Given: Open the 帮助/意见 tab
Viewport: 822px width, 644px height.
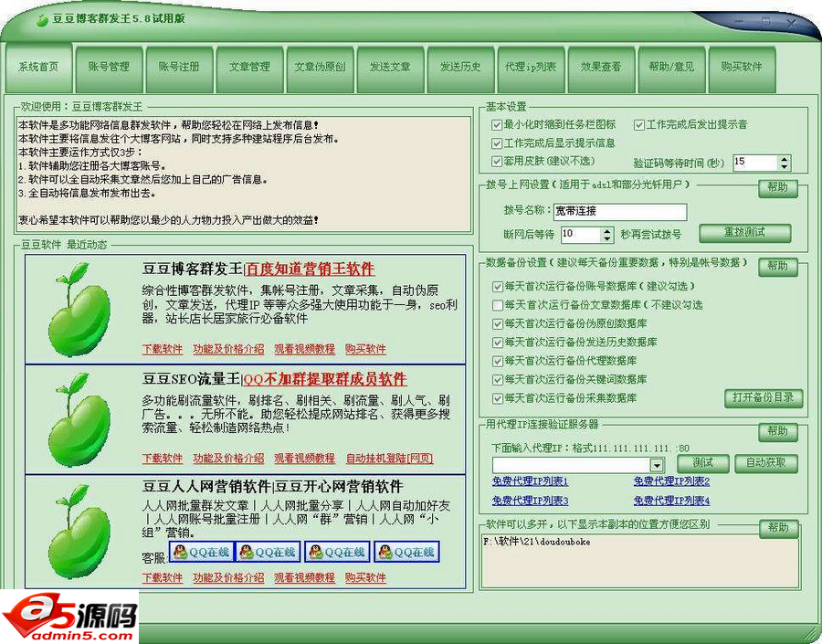Looking at the screenshot, I should coord(671,69).
